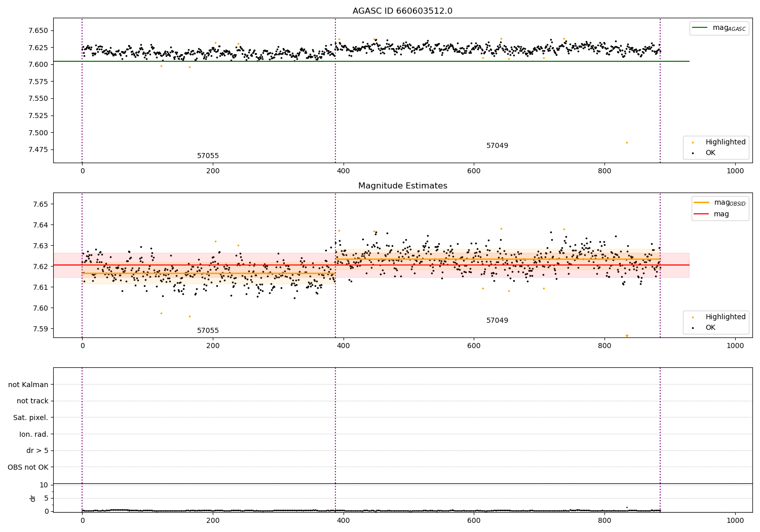Click the 'dr' y-axis label

coord(33,499)
